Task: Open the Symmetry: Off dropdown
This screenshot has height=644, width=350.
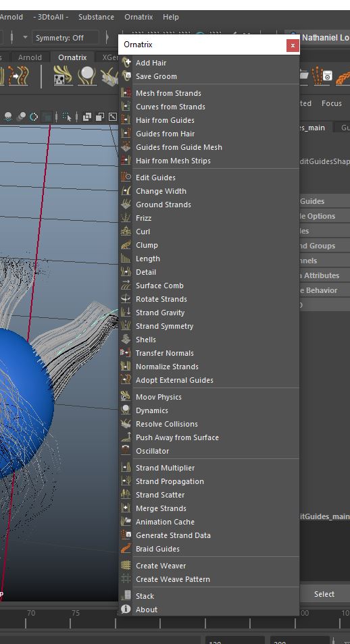Action: tap(65, 37)
